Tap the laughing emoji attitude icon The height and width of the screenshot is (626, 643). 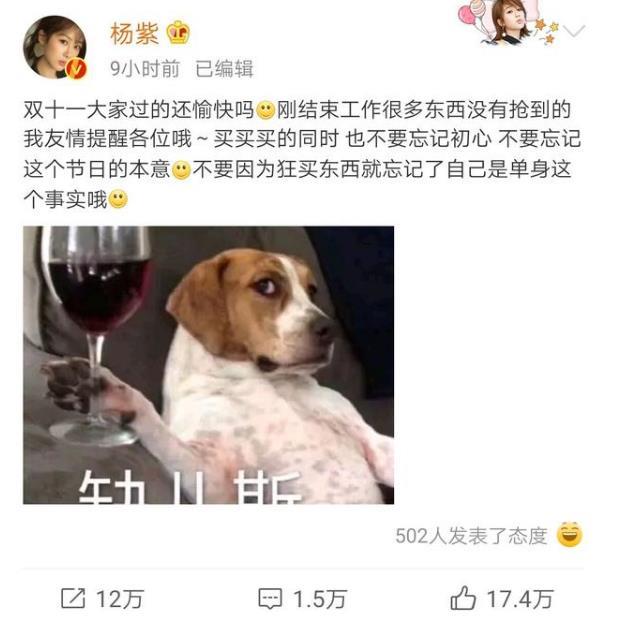pos(570,535)
